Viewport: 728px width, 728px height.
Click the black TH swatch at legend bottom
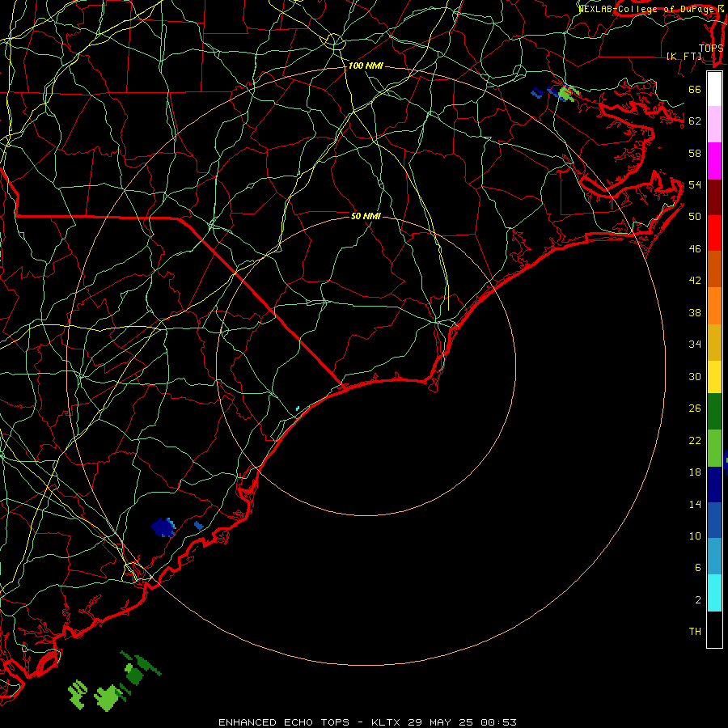pos(714,629)
